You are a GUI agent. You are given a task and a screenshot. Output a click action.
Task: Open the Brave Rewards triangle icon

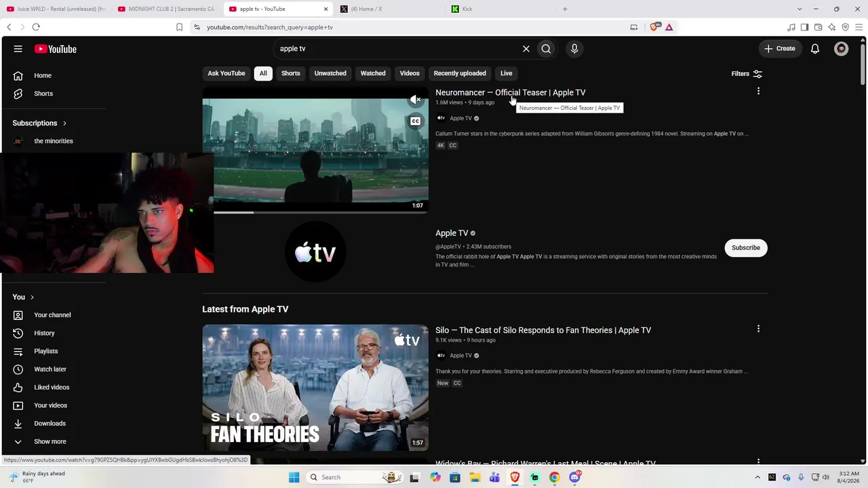pos(669,27)
